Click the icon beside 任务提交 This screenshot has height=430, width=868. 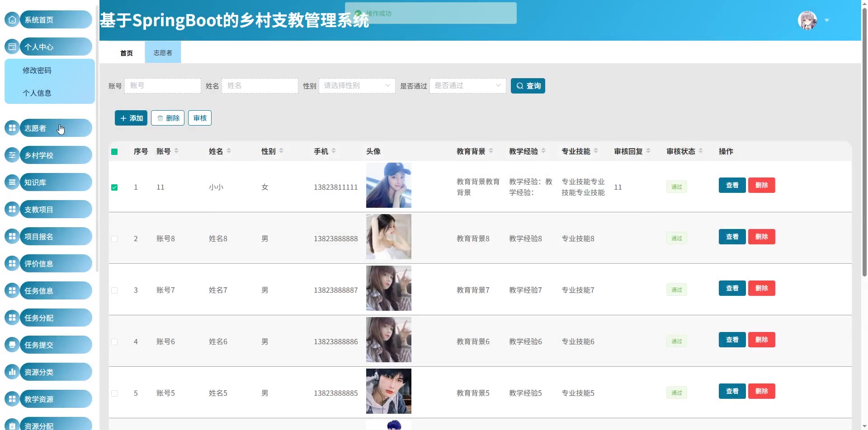[x=12, y=345]
